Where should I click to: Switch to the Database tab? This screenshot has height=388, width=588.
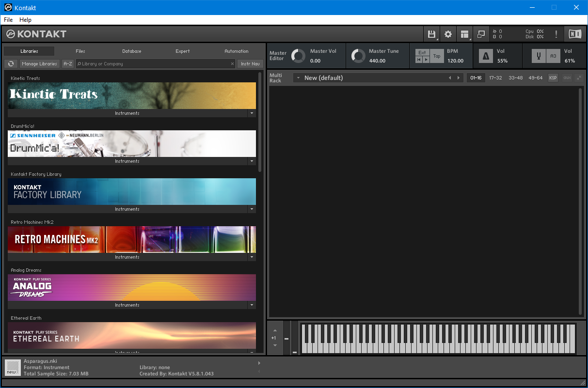tap(132, 51)
